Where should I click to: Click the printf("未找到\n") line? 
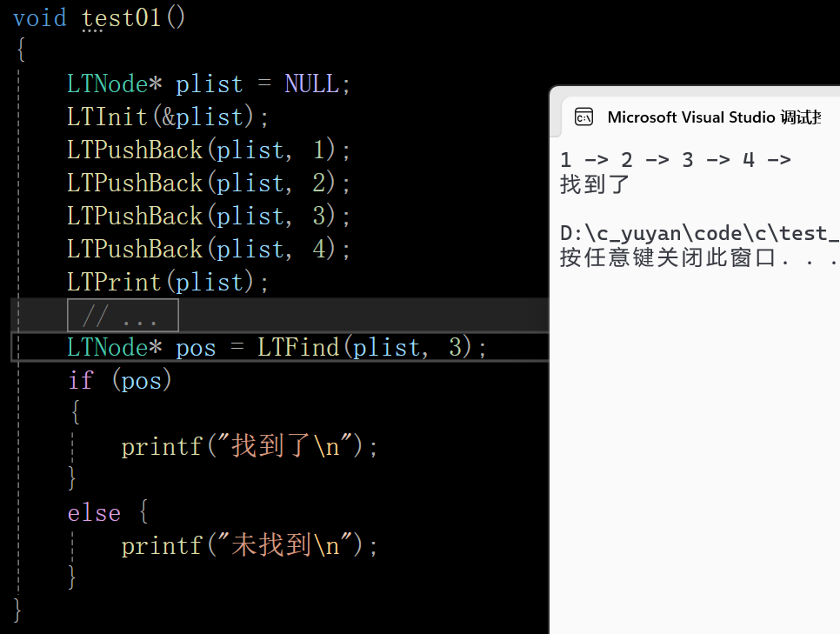pos(250,546)
